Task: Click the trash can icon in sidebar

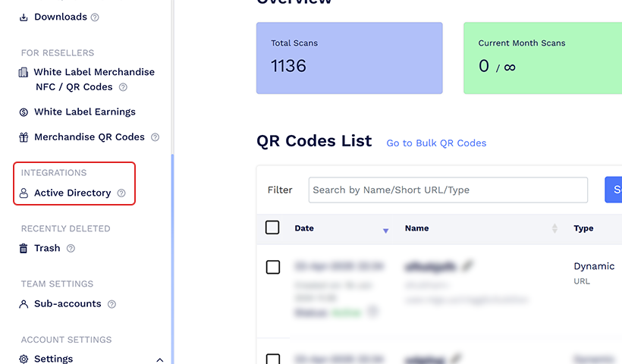Action: click(x=24, y=249)
